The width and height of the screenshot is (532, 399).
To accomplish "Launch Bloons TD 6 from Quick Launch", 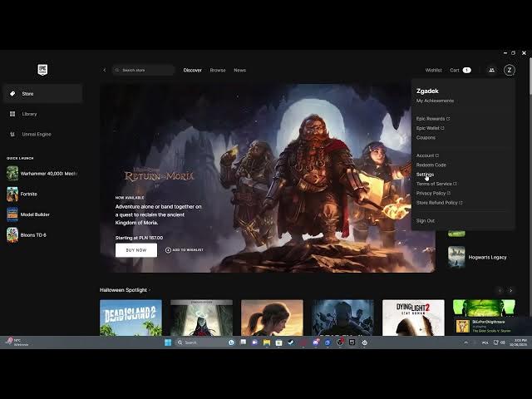I will click(x=27, y=234).
